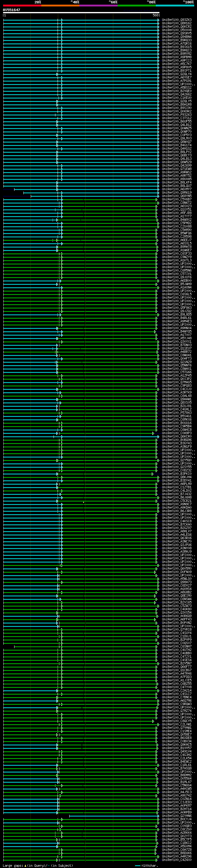Click the purple ~60% legend segment

[99, 6]
